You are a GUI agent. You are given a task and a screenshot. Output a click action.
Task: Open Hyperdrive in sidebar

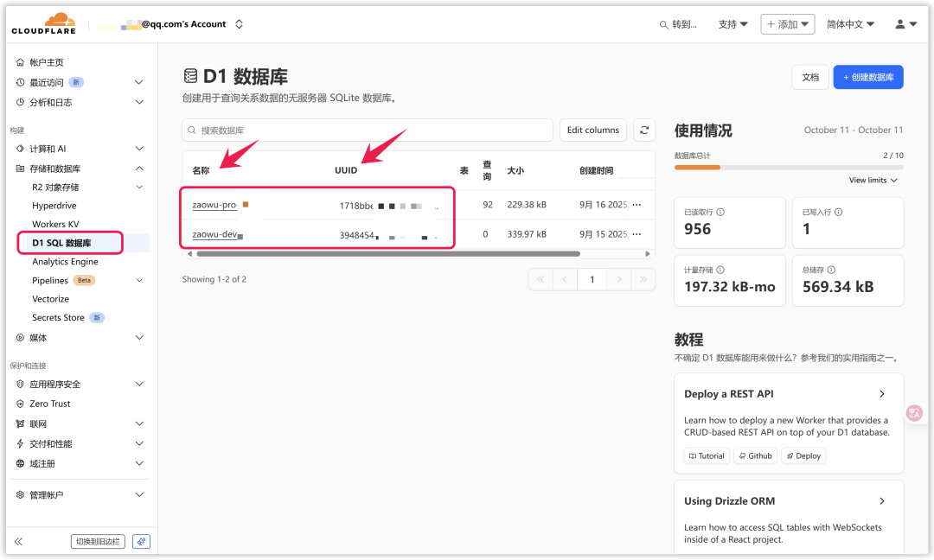54,206
